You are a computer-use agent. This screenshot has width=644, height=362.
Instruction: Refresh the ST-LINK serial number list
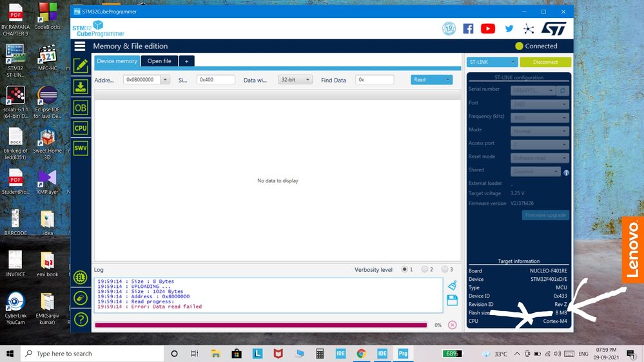(563, 90)
